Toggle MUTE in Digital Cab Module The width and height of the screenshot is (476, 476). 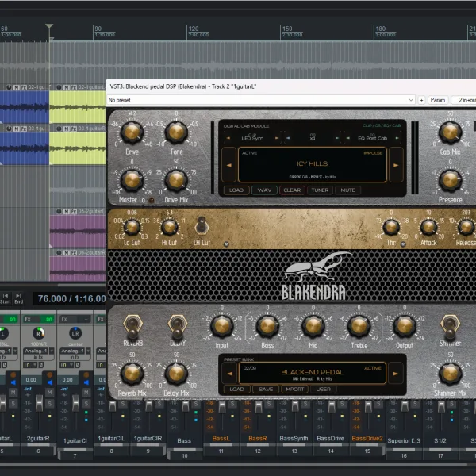click(x=348, y=190)
